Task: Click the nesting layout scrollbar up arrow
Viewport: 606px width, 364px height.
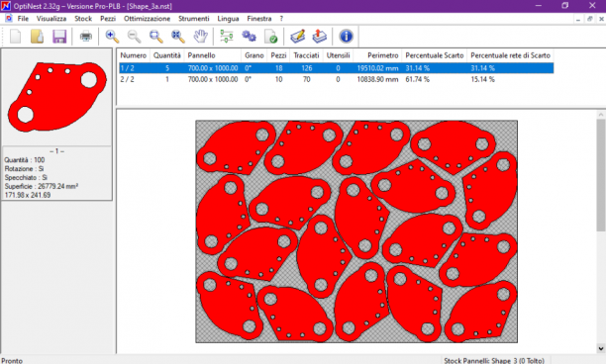Action: coord(601,115)
